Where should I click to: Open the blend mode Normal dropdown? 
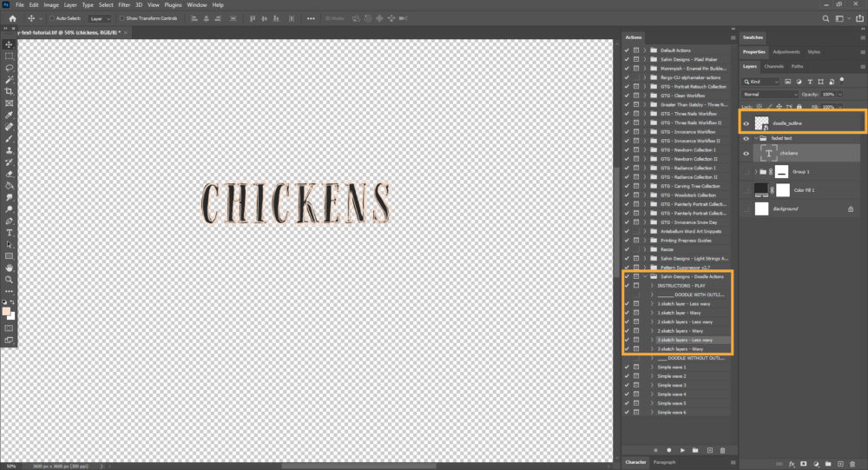(769, 94)
